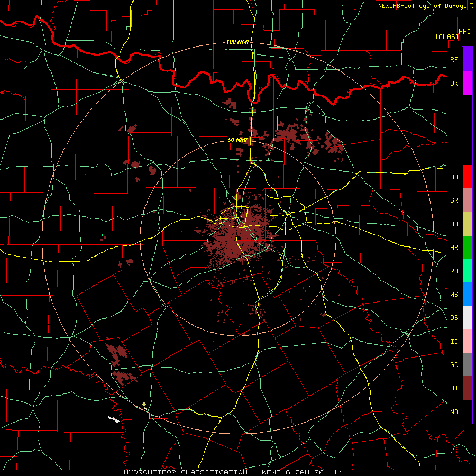
Task: Click the magenta UK legend color swatch
Action: click(467, 83)
